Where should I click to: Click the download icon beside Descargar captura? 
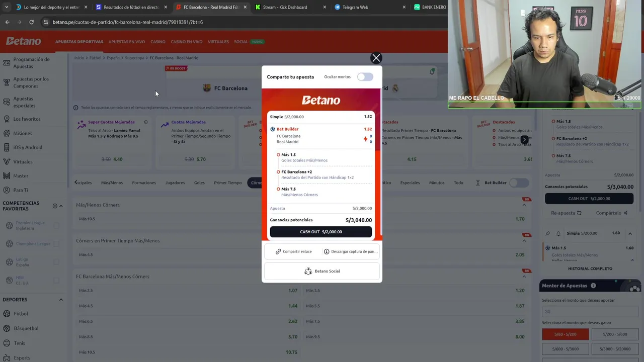(x=327, y=251)
